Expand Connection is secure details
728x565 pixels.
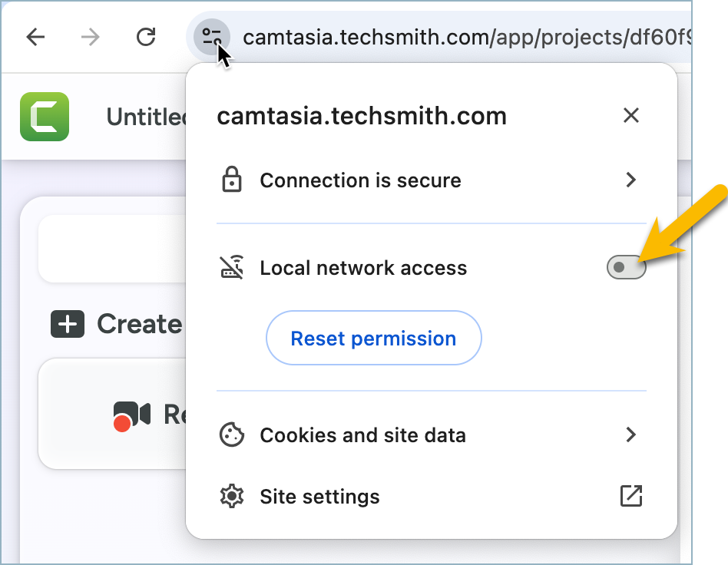point(432,180)
